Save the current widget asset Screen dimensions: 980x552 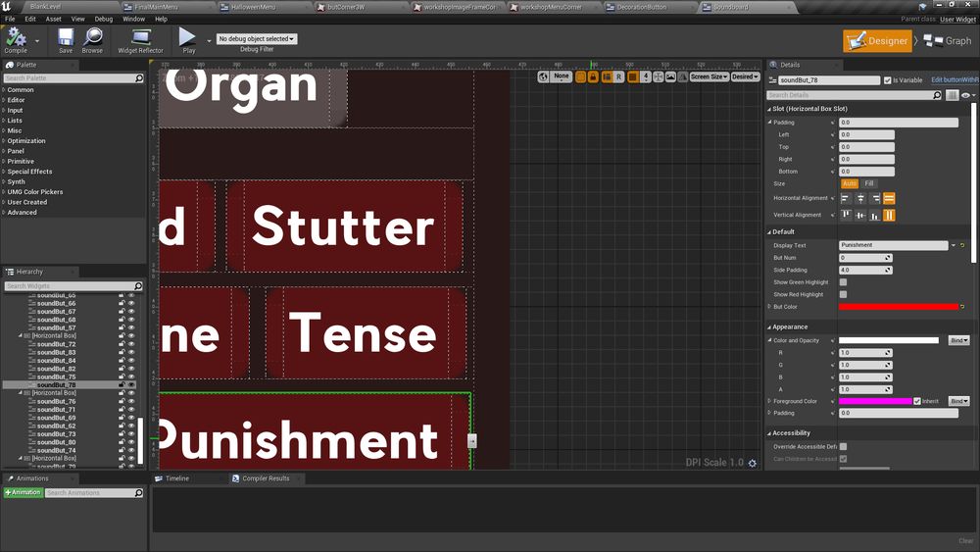point(66,40)
